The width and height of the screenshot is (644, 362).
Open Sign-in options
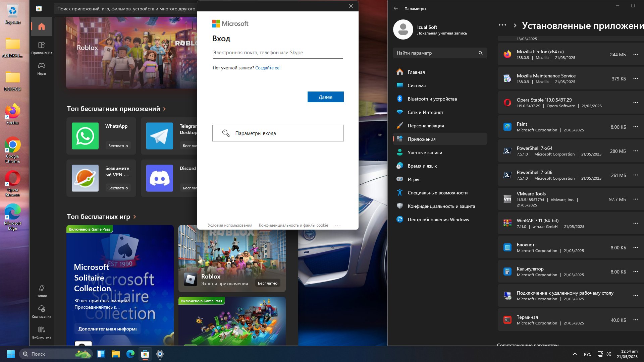[277, 133]
